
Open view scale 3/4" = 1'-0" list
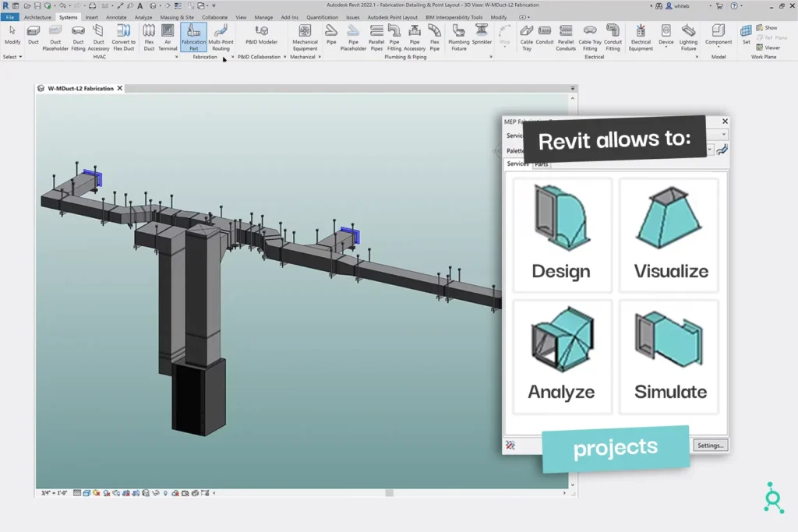[x=54, y=493]
